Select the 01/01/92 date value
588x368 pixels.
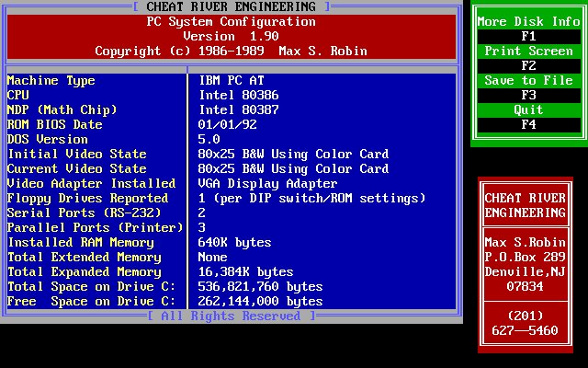click(227, 125)
